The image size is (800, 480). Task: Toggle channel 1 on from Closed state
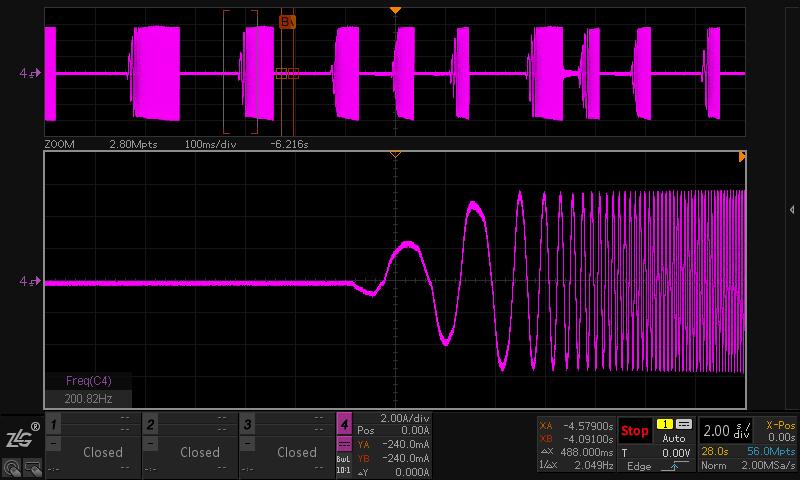102,452
